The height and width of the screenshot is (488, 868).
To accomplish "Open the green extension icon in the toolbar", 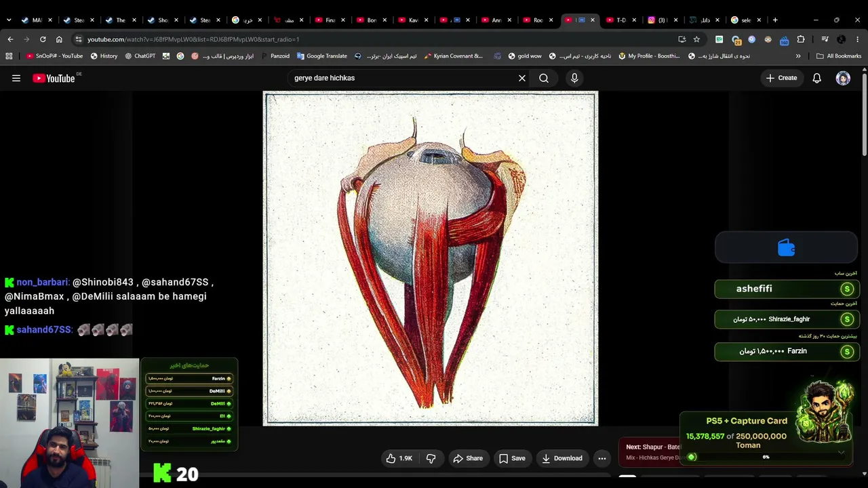I will (719, 39).
